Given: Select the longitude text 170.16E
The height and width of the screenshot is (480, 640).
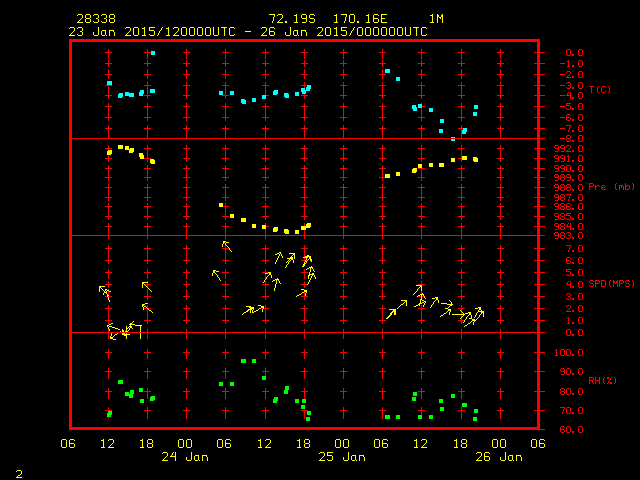Looking at the screenshot, I should pyautogui.click(x=360, y=19).
